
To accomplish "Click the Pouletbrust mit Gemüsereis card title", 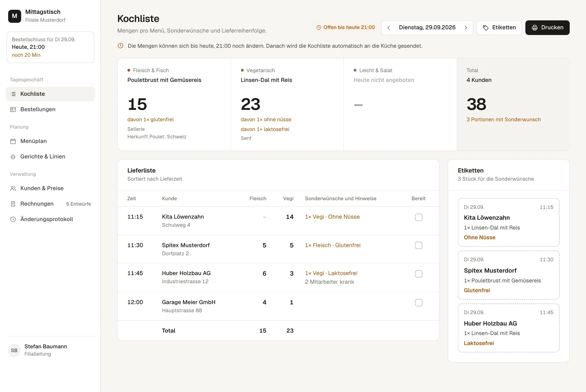I will tap(164, 80).
